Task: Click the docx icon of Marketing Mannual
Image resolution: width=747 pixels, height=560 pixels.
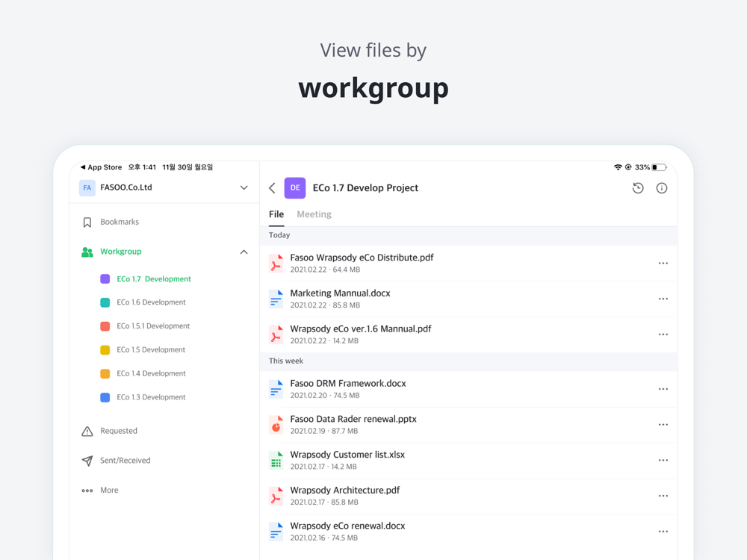Action: pyautogui.click(x=276, y=299)
